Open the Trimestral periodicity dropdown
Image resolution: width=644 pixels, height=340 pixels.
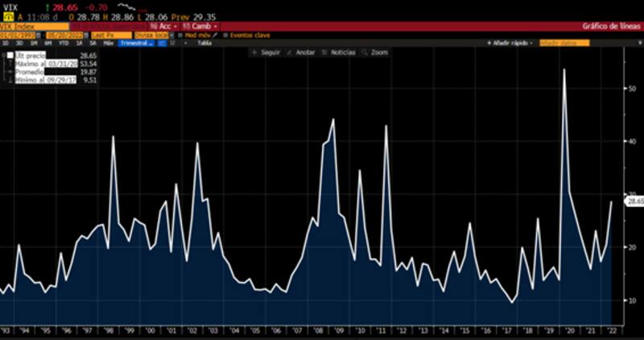[137, 43]
